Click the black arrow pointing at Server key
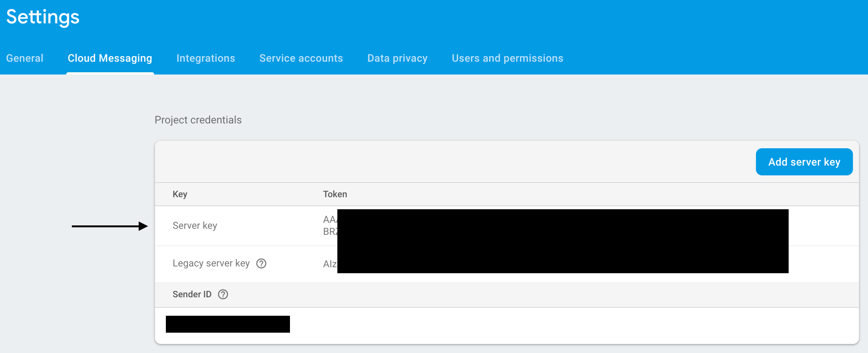868x353 pixels. [110, 226]
